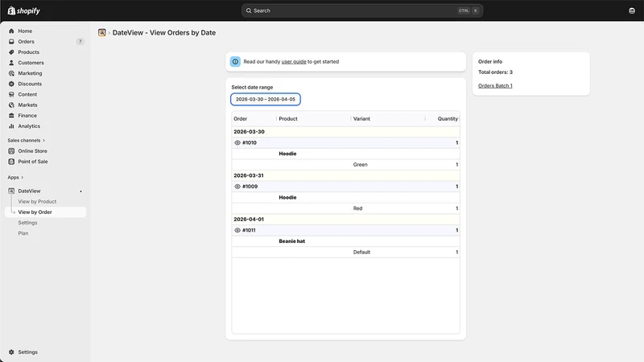Click the Shopify logo

(x=24, y=10)
